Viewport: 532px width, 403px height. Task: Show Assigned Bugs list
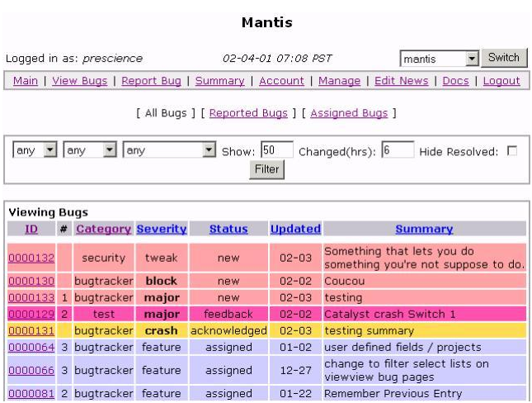point(349,113)
